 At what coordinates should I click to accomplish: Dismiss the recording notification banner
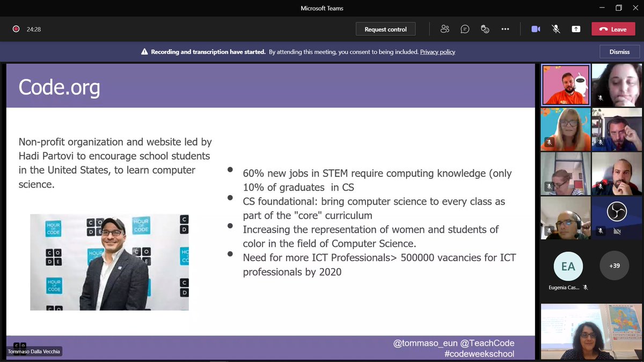point(619,51)
